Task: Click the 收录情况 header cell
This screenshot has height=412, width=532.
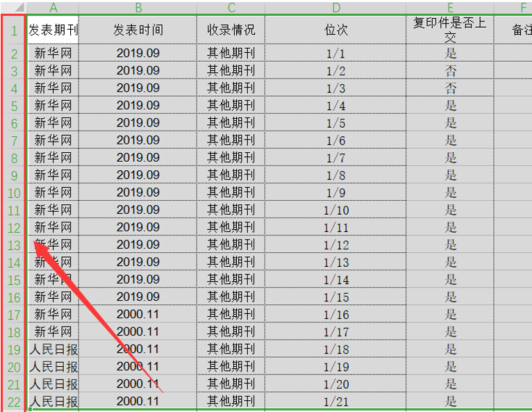Action: tap(231, 30)
